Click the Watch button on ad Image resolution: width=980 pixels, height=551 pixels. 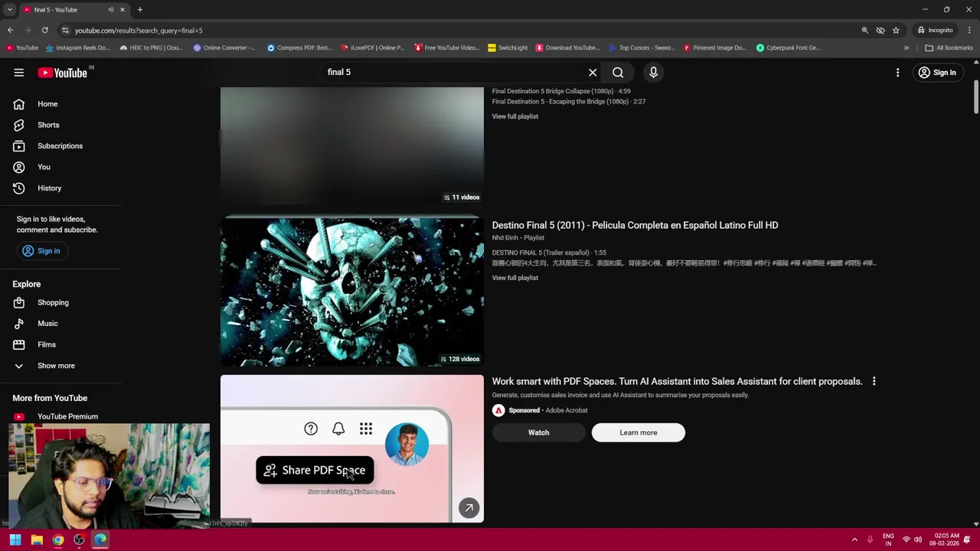(538, 432)
